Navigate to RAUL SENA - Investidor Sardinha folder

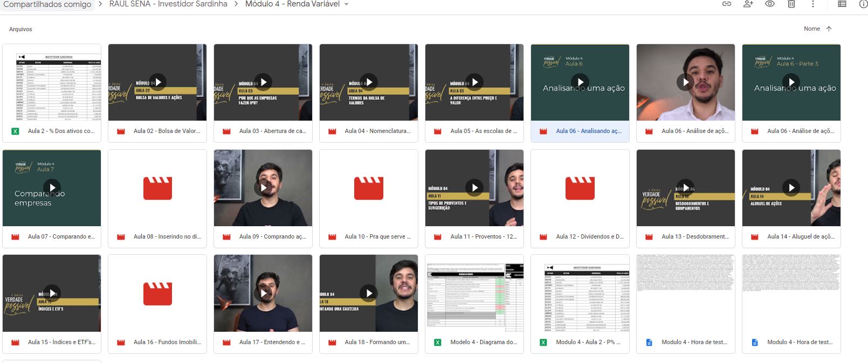168,4
